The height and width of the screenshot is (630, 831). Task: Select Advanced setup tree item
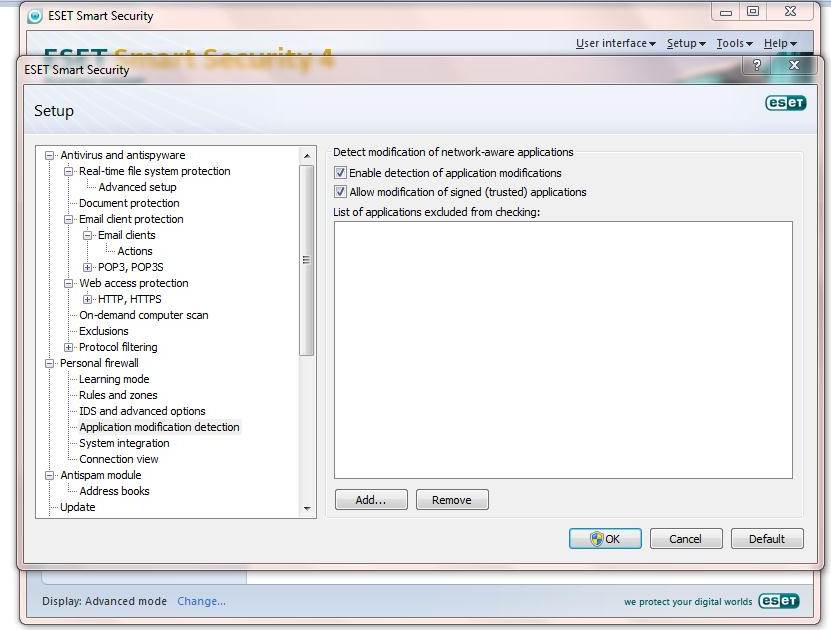coord(137,187)
